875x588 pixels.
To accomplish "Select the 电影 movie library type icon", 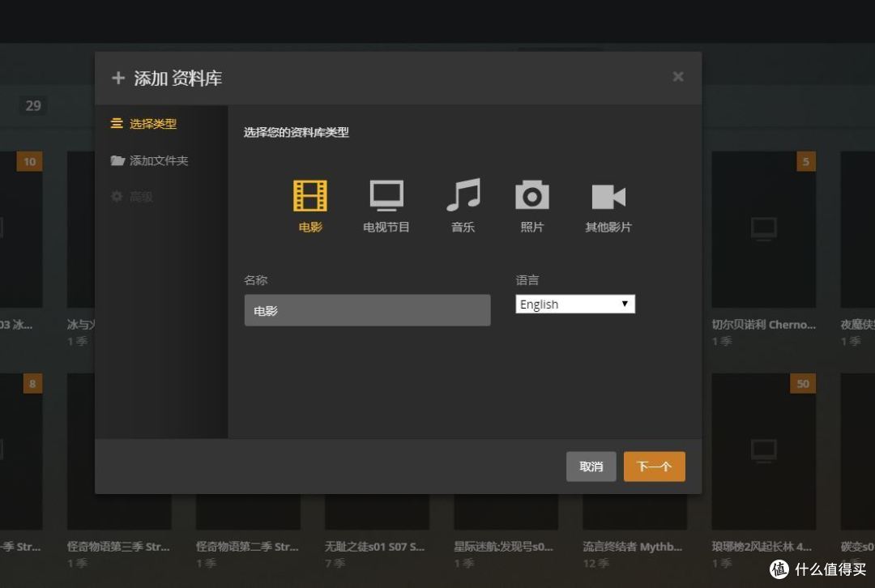I will pyautogui.click(x=309, y=195).
